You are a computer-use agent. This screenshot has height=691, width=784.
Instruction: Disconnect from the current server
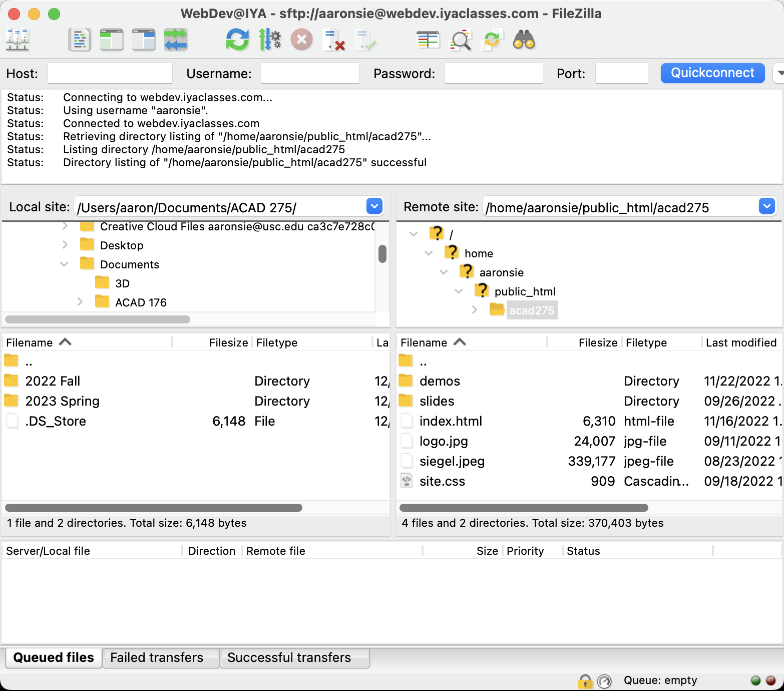[334, 40]
